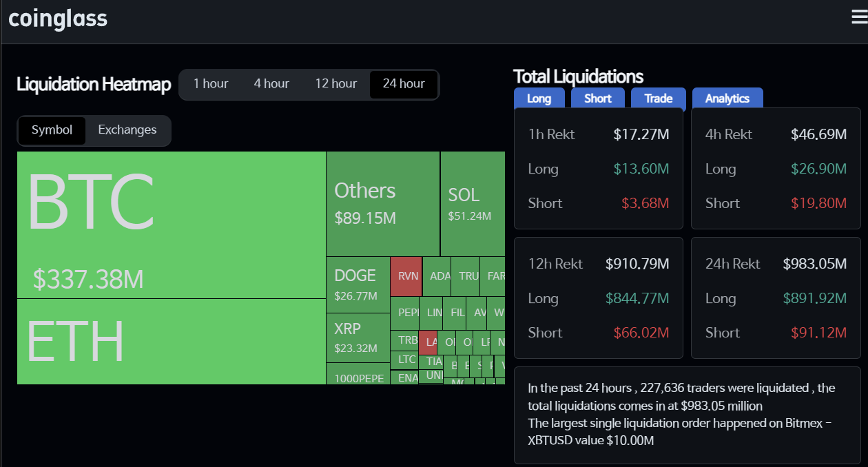Click the XRP heatmap tile
868x467 pixels.
pos(358,338)
